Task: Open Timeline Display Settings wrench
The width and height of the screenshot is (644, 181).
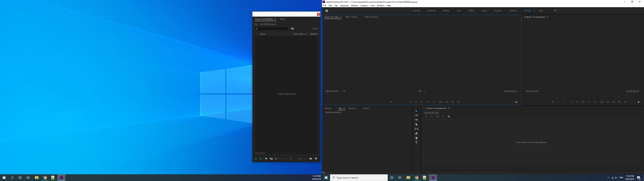Action: pos(449,116)
